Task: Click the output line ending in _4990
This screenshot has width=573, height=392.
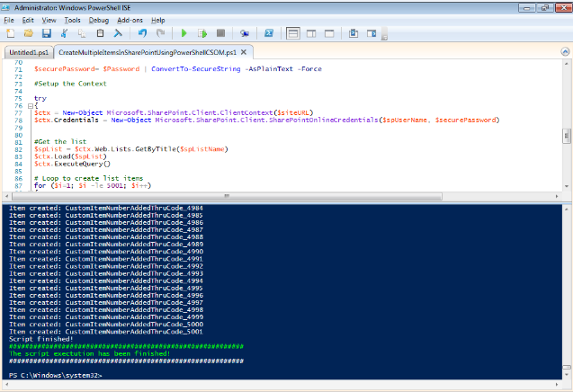Action: pos(106,252)
